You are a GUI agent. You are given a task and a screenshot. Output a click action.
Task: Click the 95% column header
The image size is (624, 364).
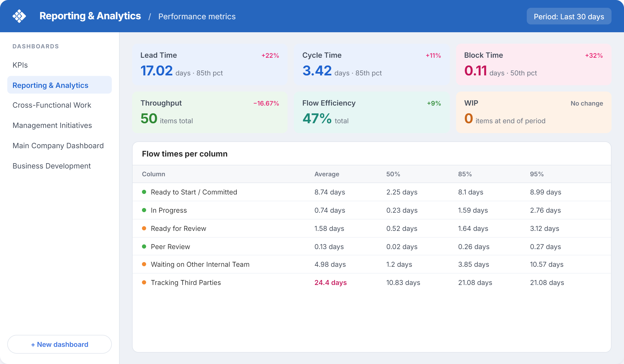click(x=537, y=174)
